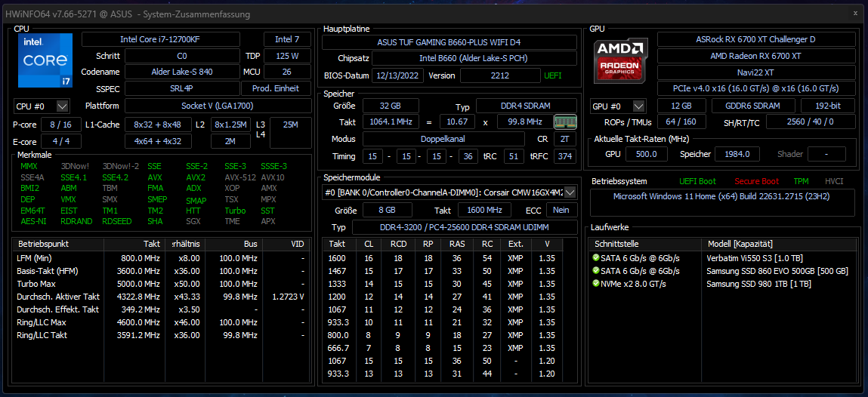
Task: Click the Turbo feature label
Action: (235, 211)
